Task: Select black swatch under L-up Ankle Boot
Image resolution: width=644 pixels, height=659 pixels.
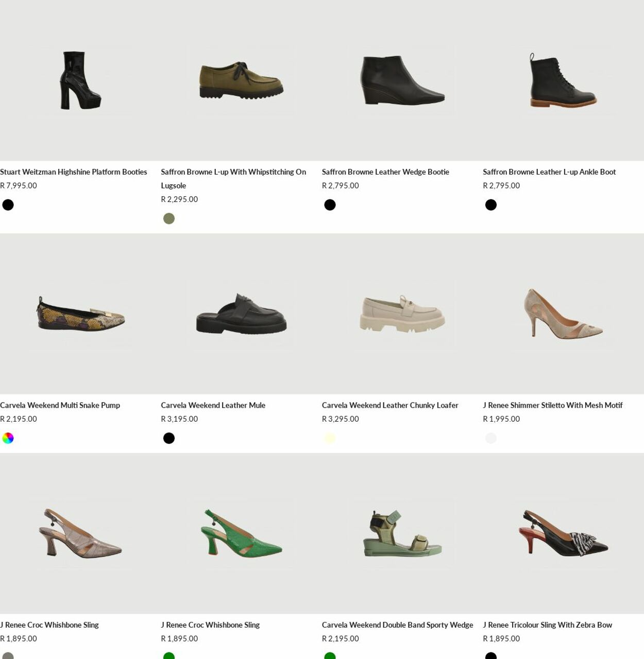Action: point(491,205)
